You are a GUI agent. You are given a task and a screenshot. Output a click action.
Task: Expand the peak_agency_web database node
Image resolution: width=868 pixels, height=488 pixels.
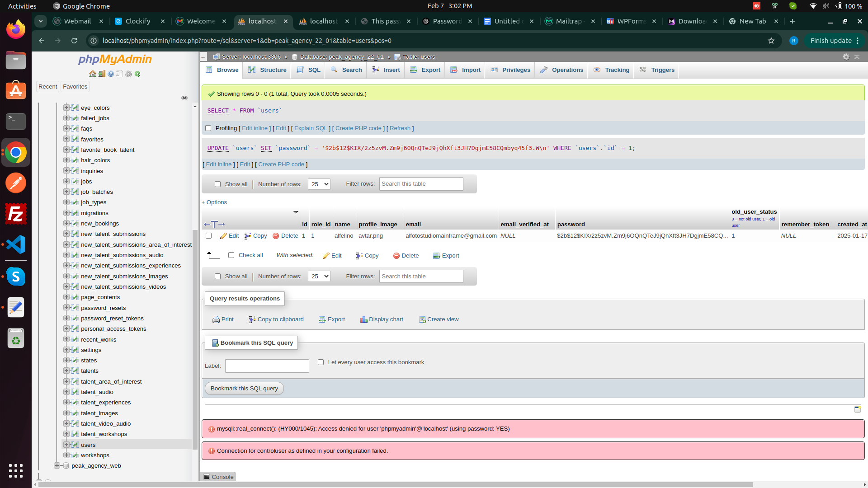tap(57, 465)
